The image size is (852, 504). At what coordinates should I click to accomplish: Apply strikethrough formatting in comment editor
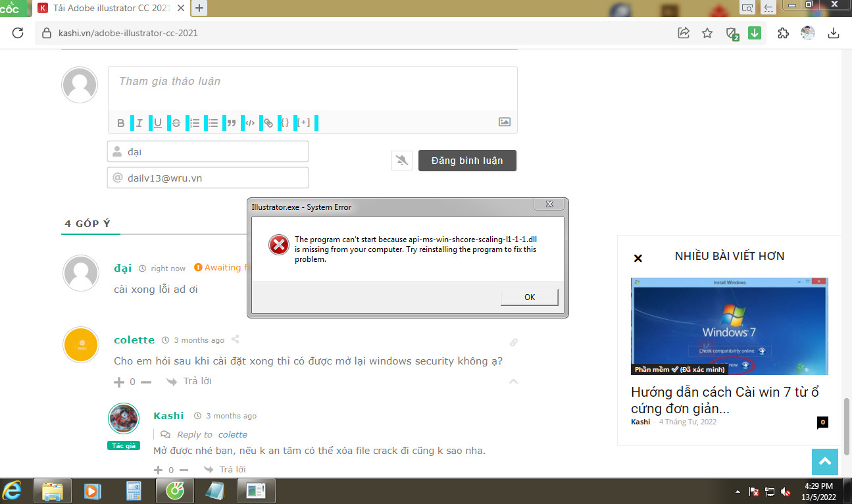point(176,123)
